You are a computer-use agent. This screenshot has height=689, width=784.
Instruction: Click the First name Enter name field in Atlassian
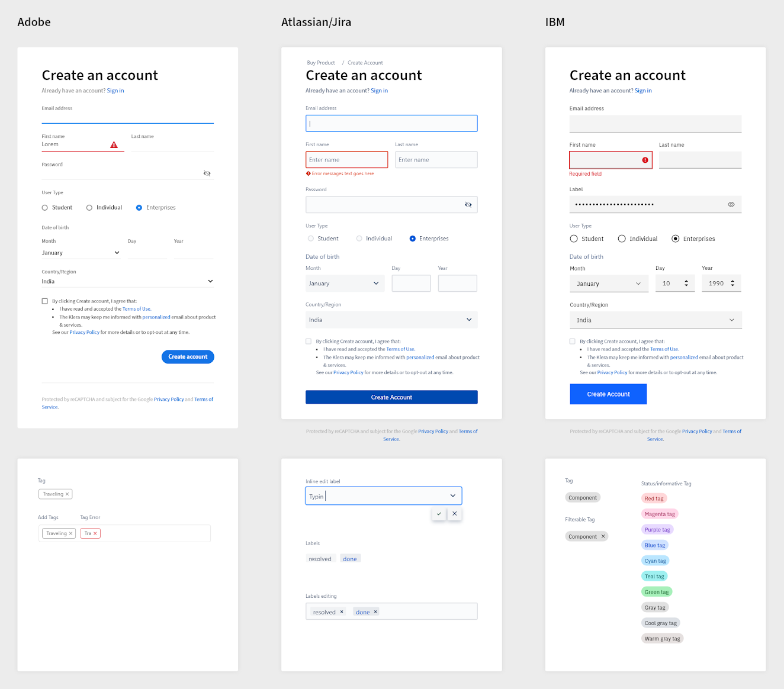click(x=347, y=160)
